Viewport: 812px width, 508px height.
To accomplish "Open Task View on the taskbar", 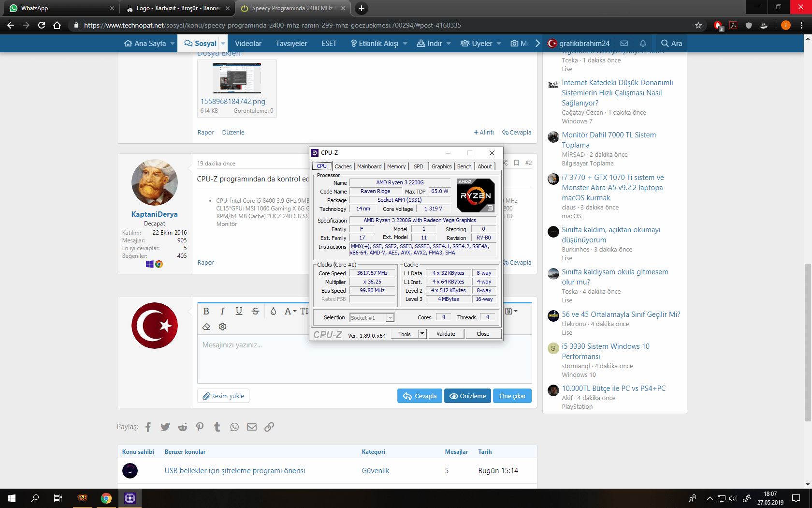I will (x=58, y=498).
